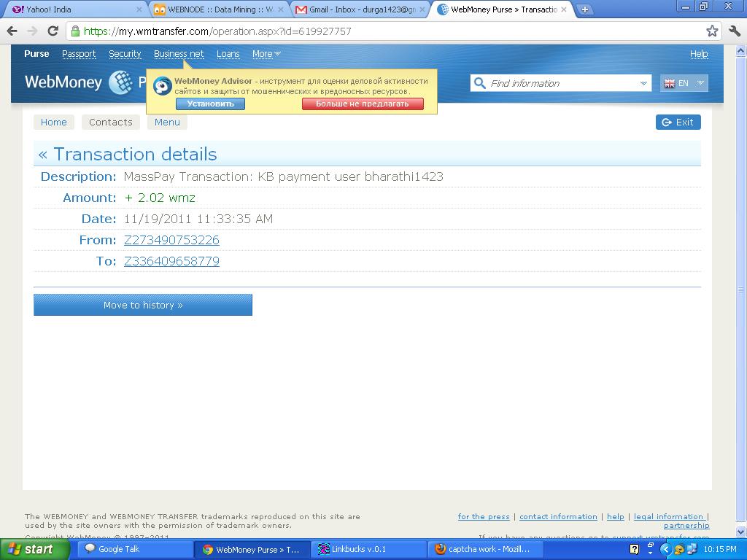Click the WebMoney globe logo

coord(120,82)
